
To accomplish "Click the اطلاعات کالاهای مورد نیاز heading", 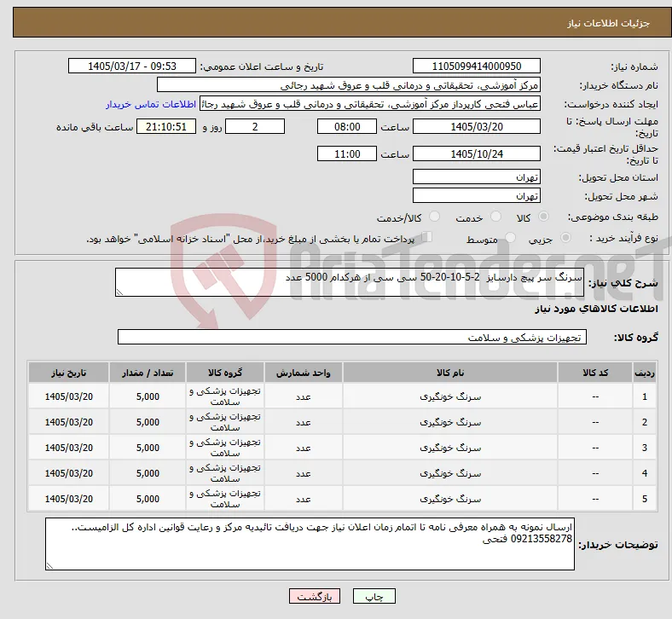I will (596, 309).
